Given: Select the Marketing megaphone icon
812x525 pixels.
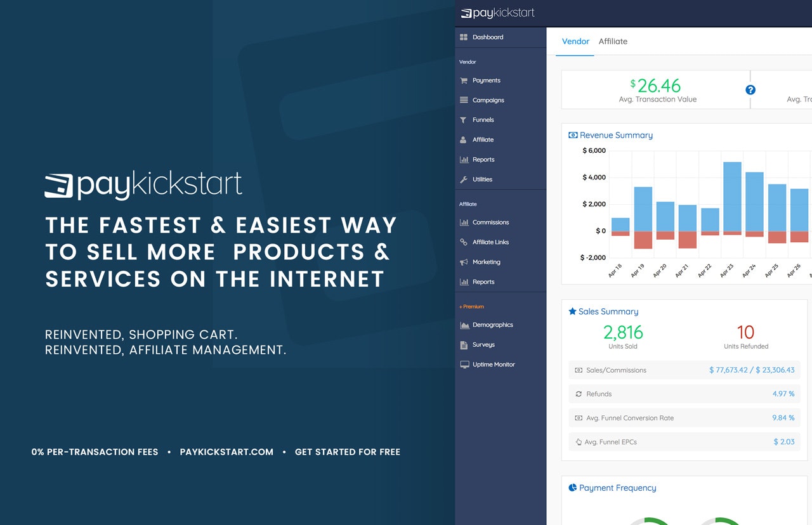Looking at the screenshot, I should click(464, 262).
